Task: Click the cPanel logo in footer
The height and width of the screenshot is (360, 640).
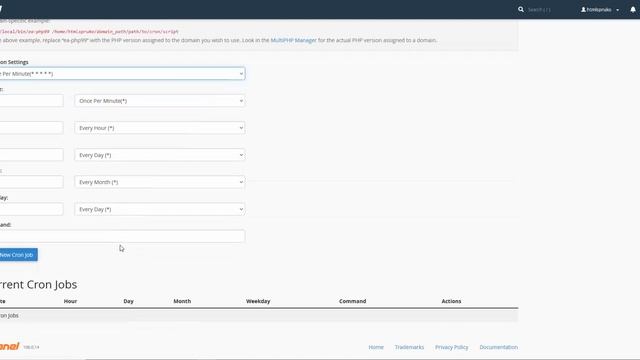Action: [x=10, y=346]
